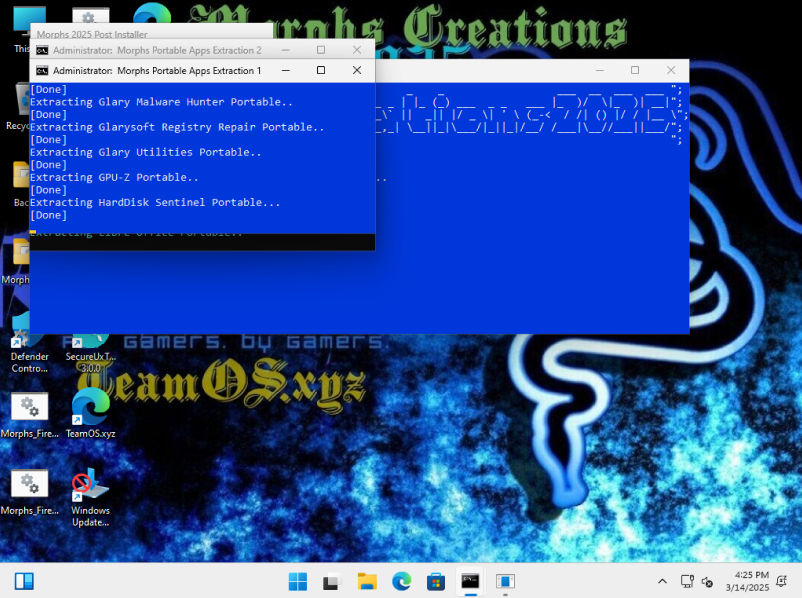
Task: Select the Windows Update desktop shortcut
Action: click(91, 497)
